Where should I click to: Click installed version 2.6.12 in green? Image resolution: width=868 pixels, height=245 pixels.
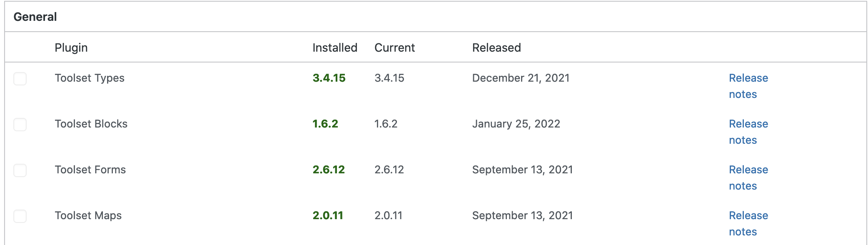(329, 170)
